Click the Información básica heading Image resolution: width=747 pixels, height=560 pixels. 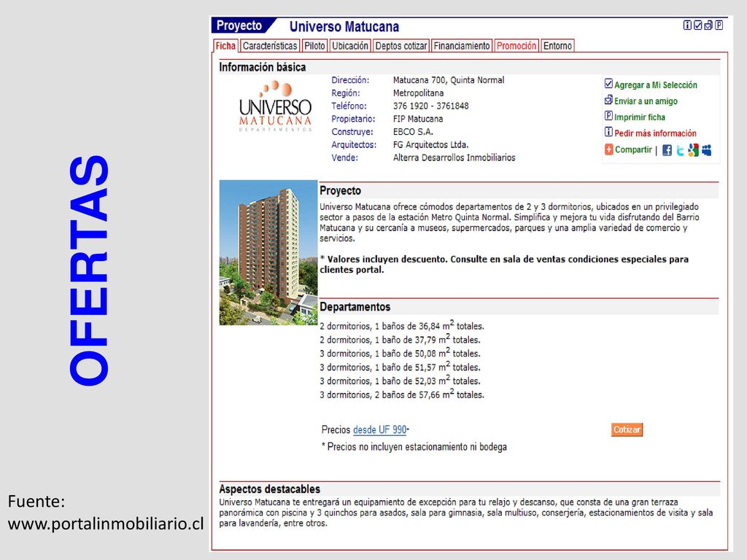(x=263, y=67)
